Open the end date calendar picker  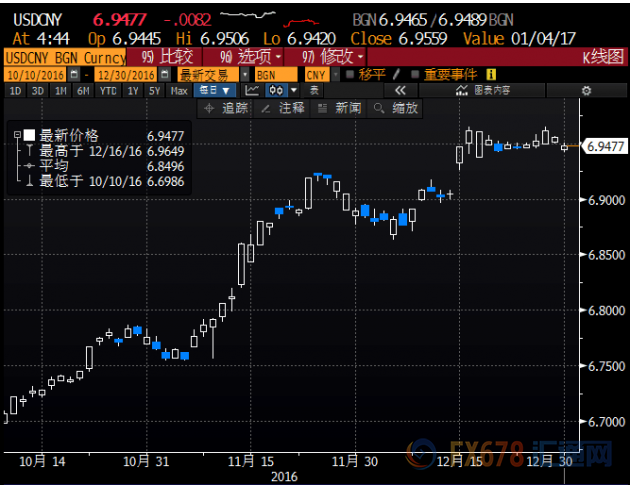click(x=165, y=75)
